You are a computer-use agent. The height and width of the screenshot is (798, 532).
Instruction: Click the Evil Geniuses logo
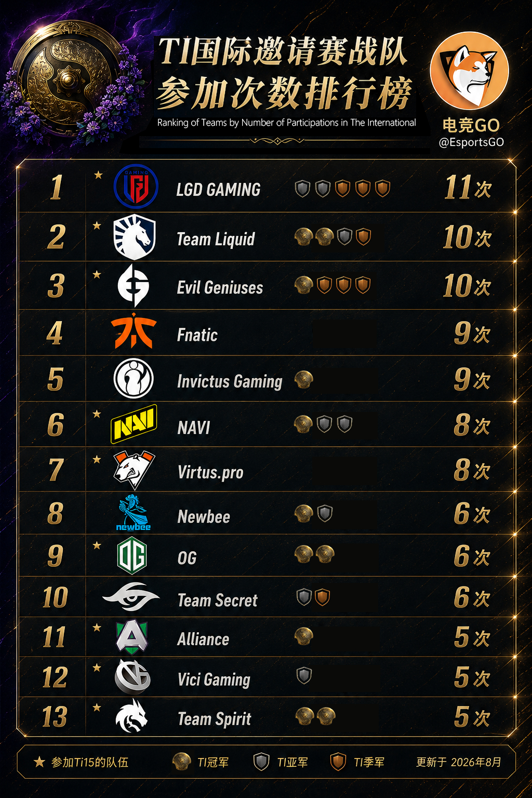pos(134,285)
